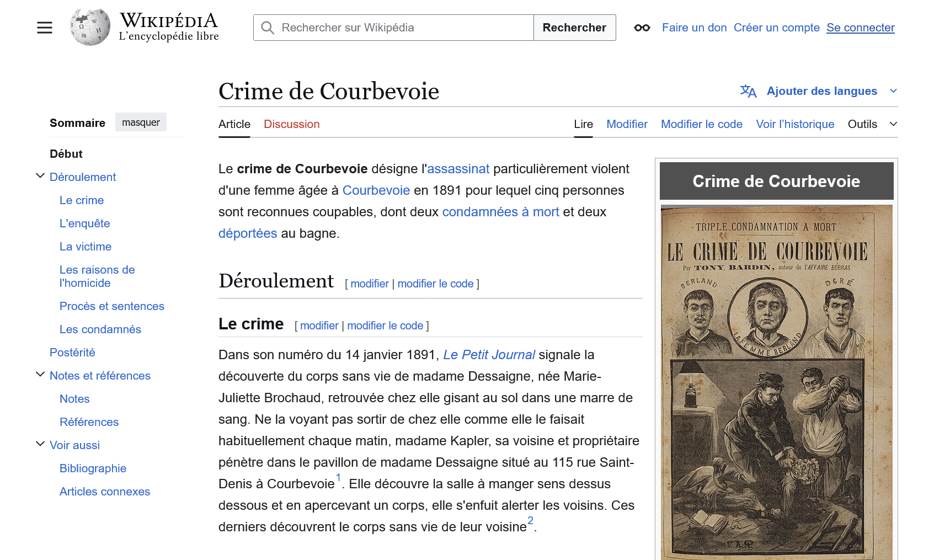Switch to the Discussion tab

point(292,124)
